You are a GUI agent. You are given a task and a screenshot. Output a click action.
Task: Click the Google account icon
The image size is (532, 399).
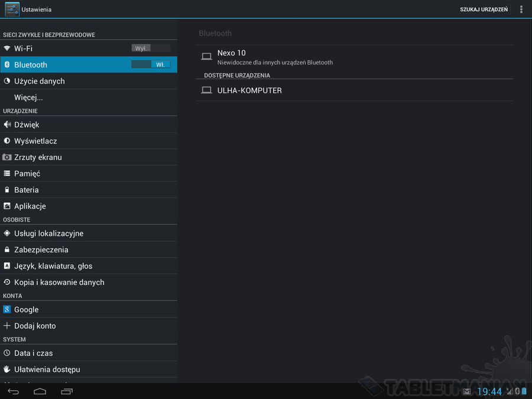[x=7, y=309]
